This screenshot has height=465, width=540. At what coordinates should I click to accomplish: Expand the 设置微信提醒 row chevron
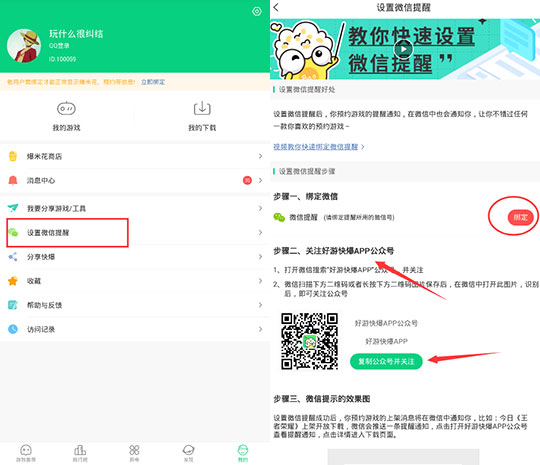260,232
